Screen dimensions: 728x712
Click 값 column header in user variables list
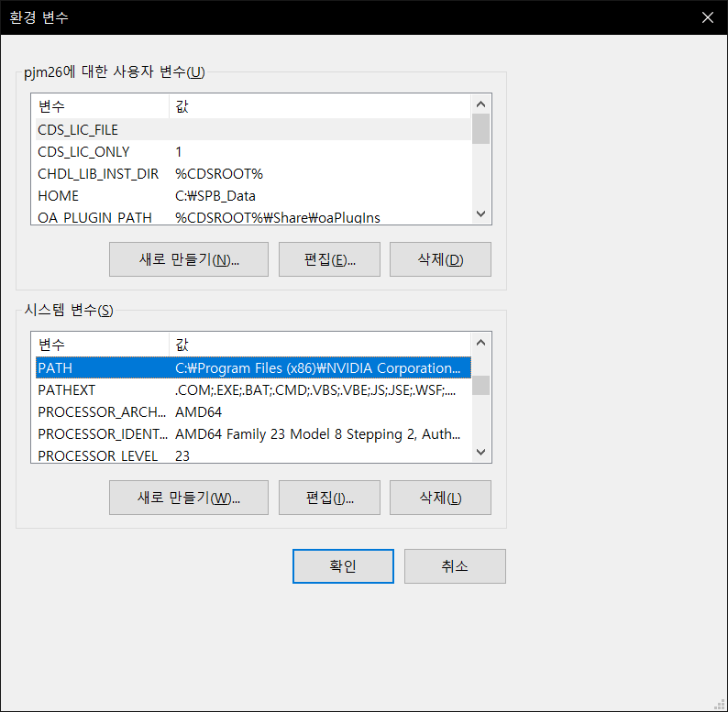pos(320,106)
